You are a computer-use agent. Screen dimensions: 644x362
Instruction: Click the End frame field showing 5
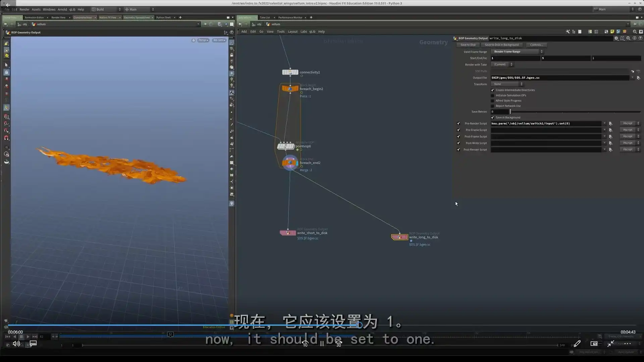coord(566,58)
